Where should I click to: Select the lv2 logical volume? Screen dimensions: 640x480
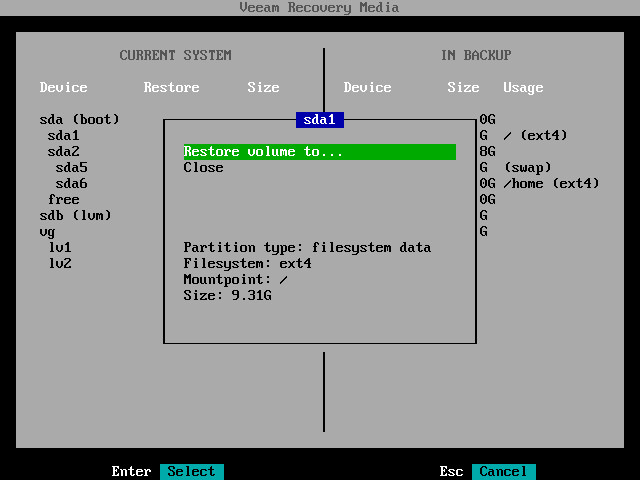(x=60, y=264)
